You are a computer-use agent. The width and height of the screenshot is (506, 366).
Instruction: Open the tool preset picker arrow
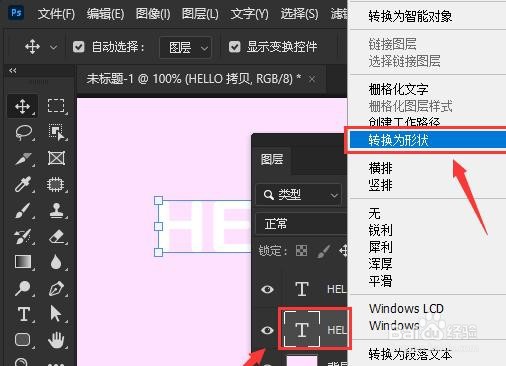tap(53, 47)
